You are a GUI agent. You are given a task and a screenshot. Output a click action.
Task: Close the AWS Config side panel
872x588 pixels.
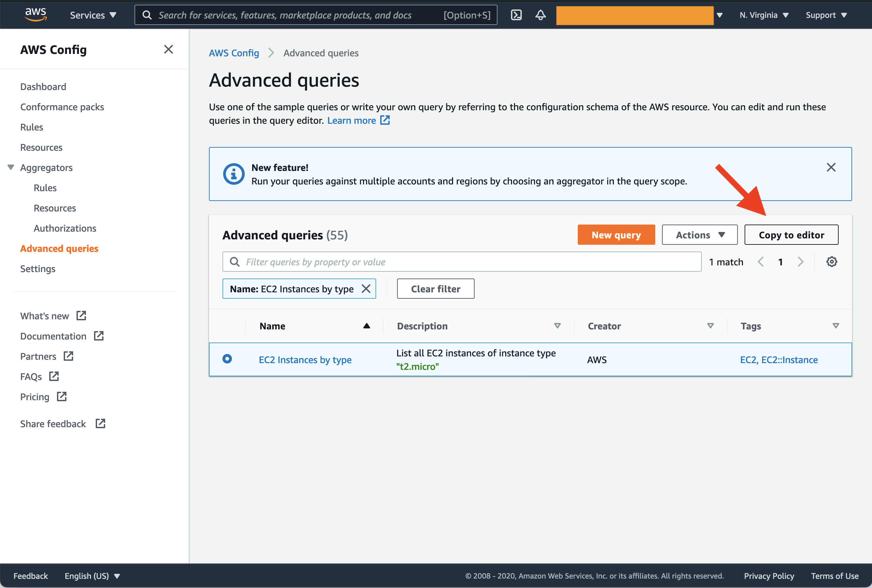[x=168, y=49]
